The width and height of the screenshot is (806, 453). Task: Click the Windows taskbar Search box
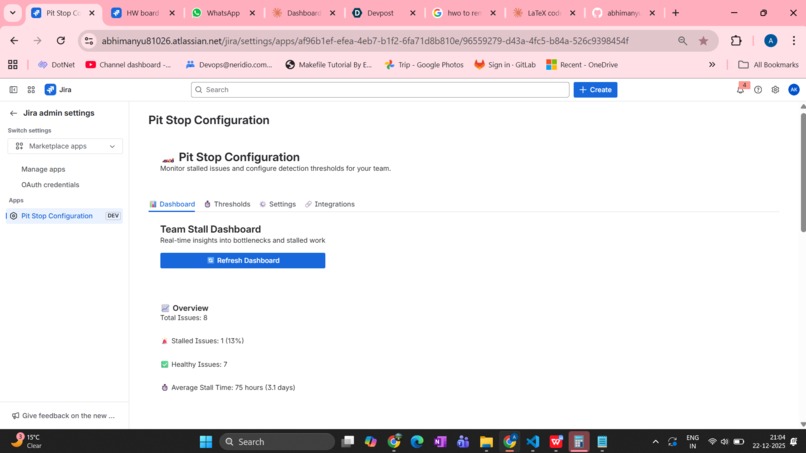tap(277, 442)
